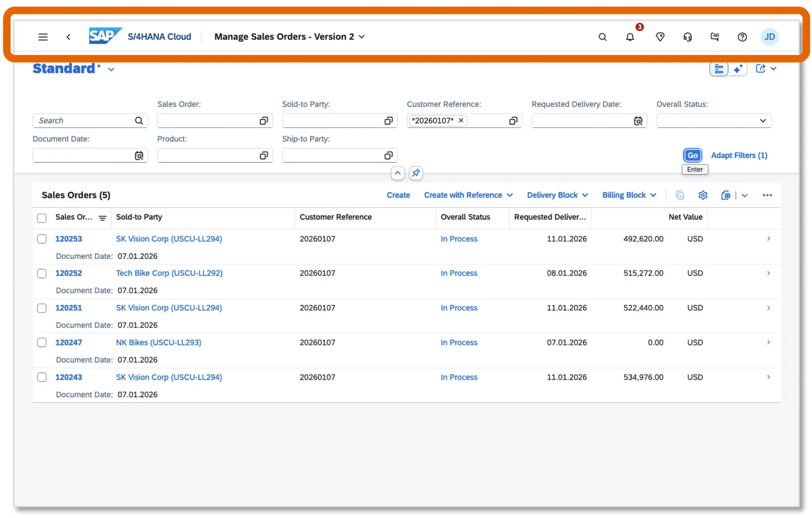This screenshot has width=812, height=518.
Task: Click the Customer Reference column header
Action: (x=336, y=217)
